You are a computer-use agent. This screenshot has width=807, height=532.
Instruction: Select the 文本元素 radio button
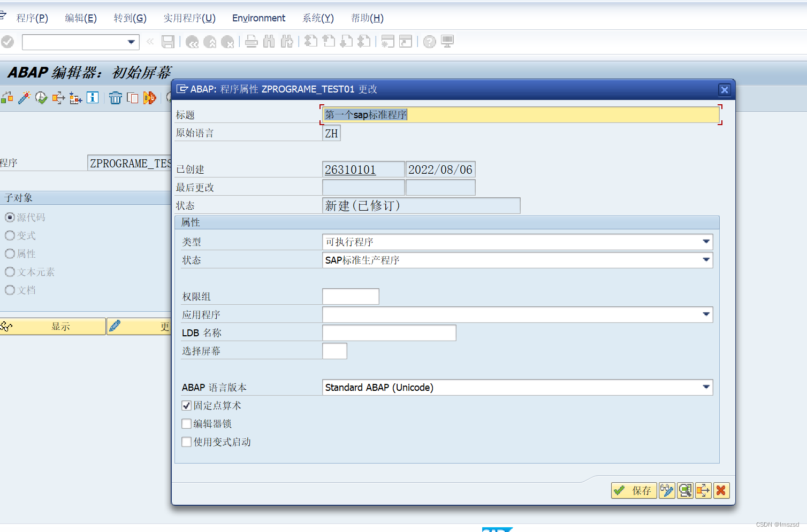tap(10, 272)
